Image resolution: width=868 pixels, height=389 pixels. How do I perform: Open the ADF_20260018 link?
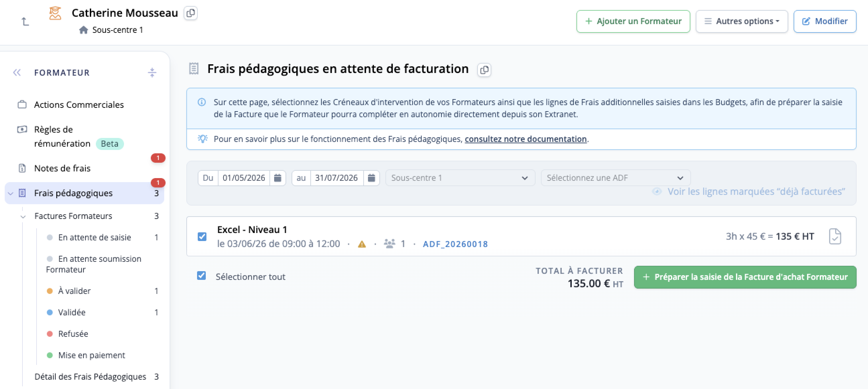(455, 244)
